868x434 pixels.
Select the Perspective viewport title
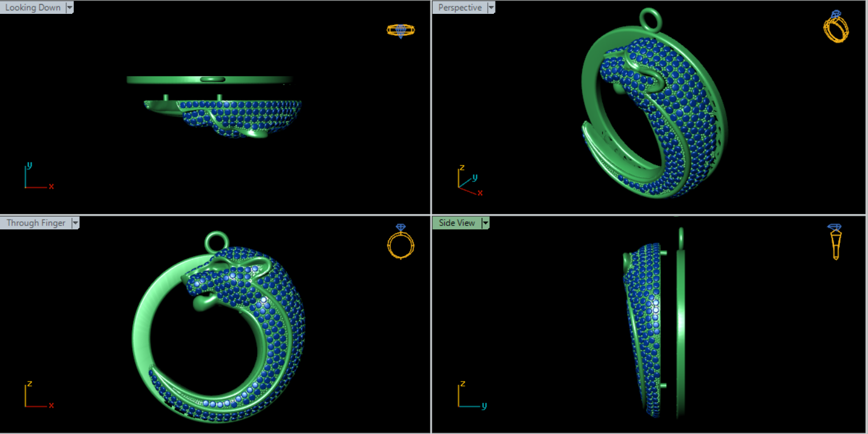pos(460,8)
